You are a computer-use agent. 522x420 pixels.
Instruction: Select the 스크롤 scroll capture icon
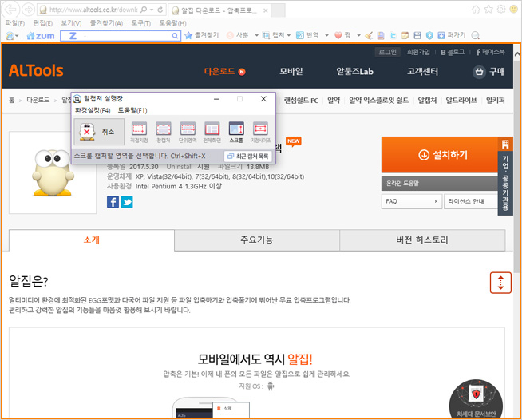(236, 133)
